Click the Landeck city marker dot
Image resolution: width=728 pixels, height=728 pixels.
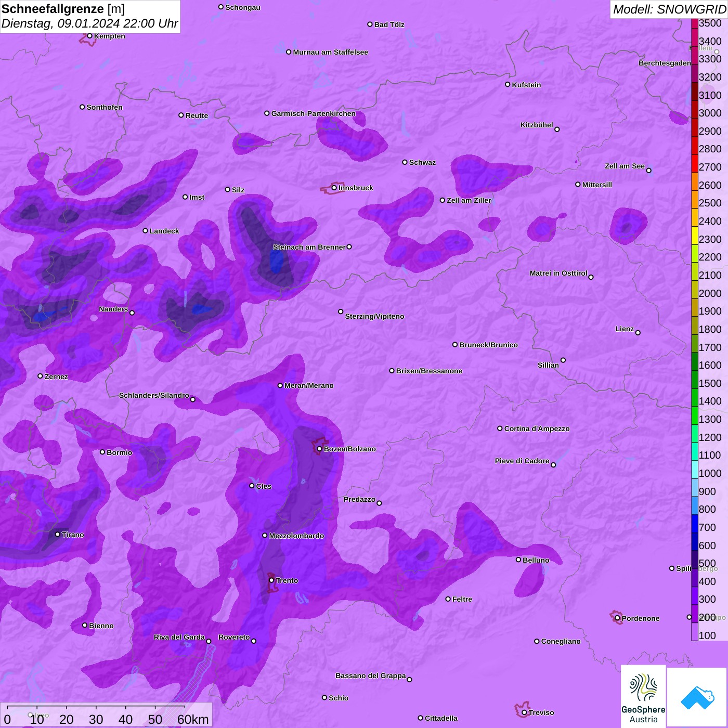145,230
